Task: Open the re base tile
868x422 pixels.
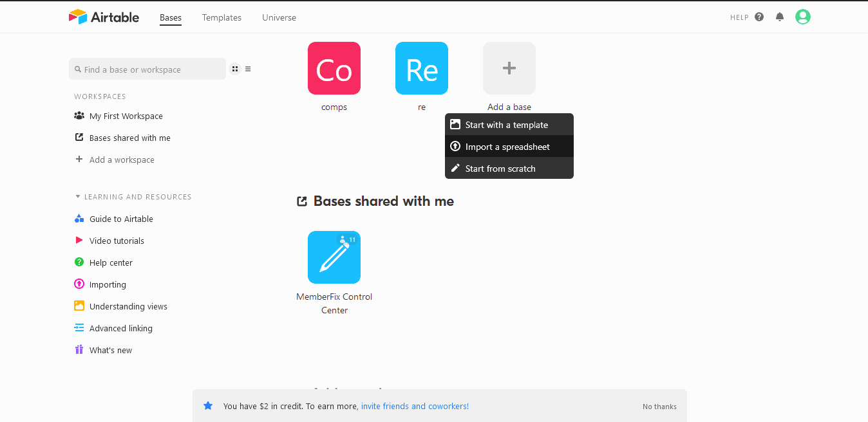Action: point(421,68)
